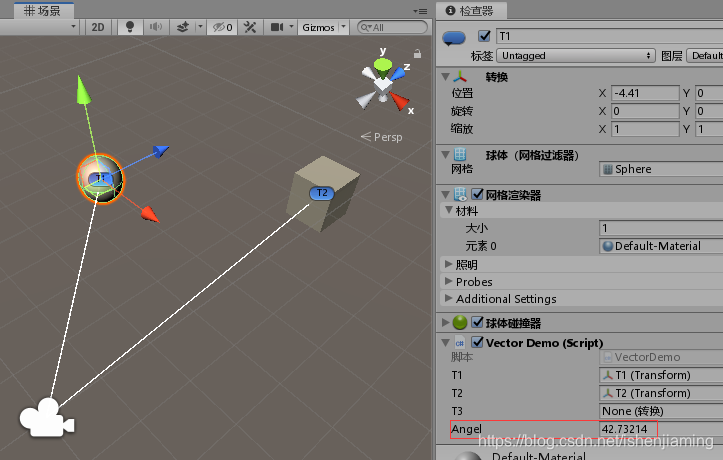This screenshot has width=723, height=460.
Task: Open the Default layer dropdown
Action: coord(705,56)
